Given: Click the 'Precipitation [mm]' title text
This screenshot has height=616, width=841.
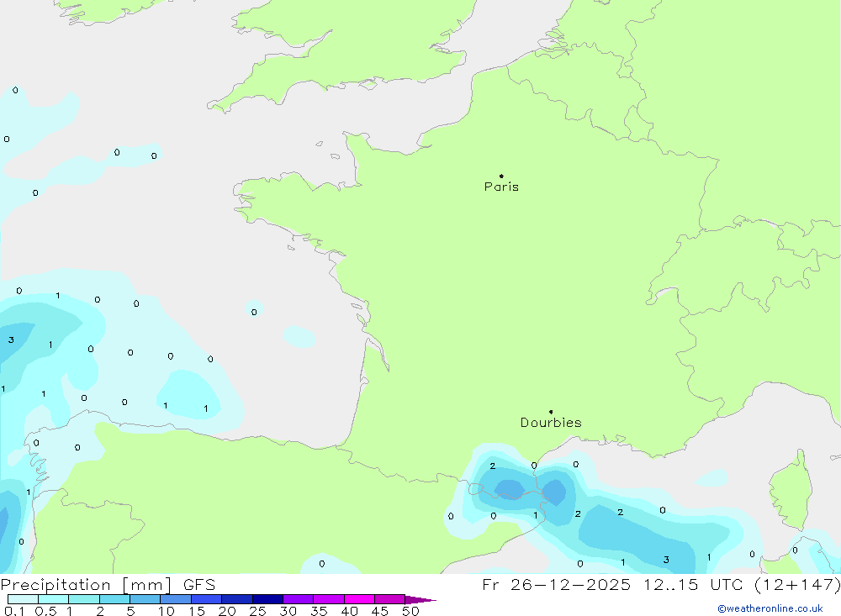Looking at the screenshot, I should click(86, 585).
